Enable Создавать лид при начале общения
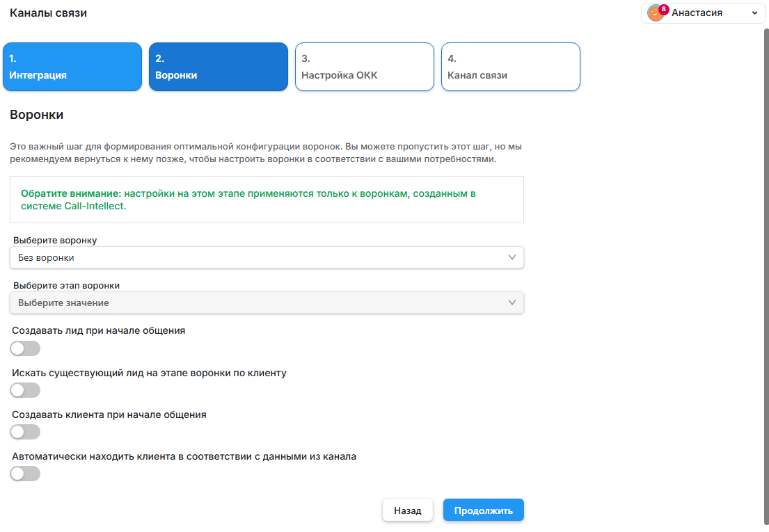Viewport: 769px width, 532px height. 26,348
